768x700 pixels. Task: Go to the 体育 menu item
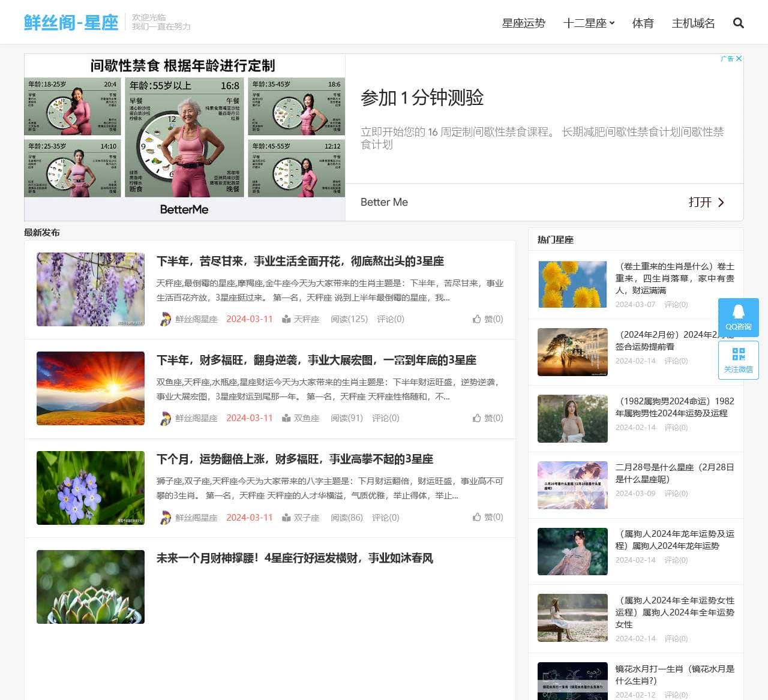[643, 23]
